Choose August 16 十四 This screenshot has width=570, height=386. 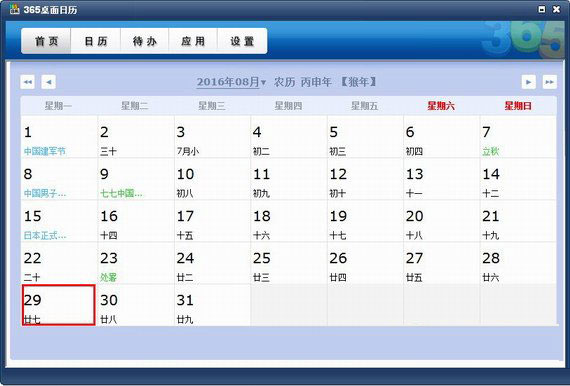136,221
